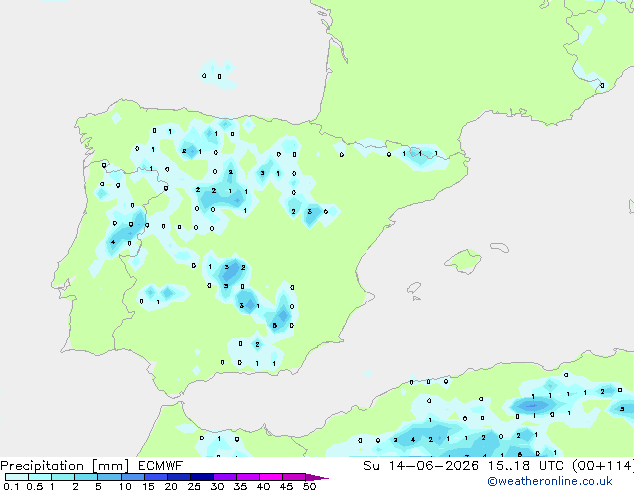634x490 pixels.
Task: Click the '40' legend label
Action: click(263, 486)
